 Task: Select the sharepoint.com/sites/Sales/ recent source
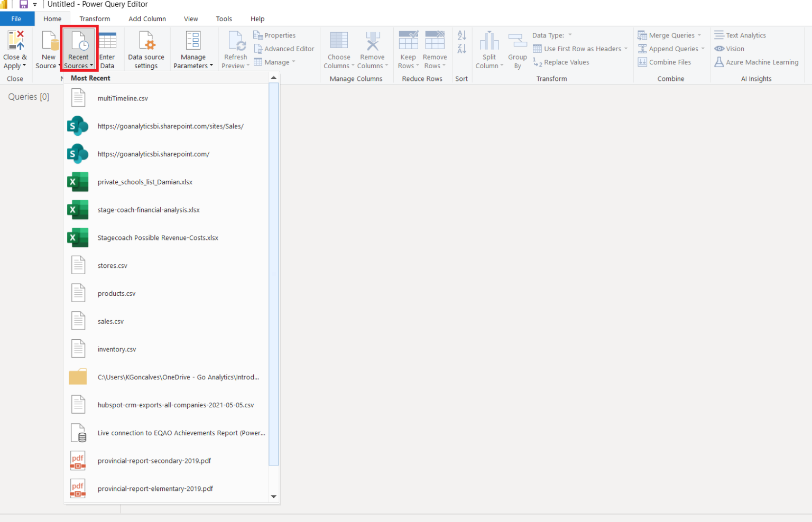tap(166, 126)
